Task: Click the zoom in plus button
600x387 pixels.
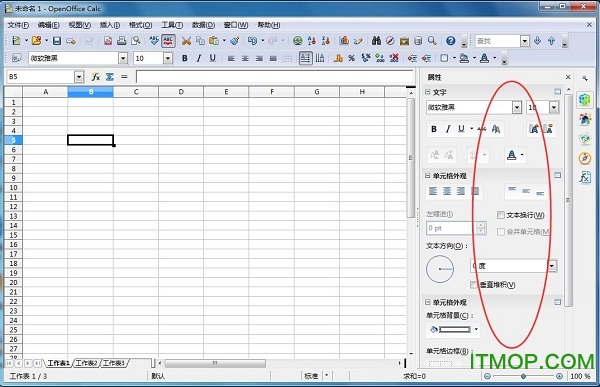Action: pos(559,376)
